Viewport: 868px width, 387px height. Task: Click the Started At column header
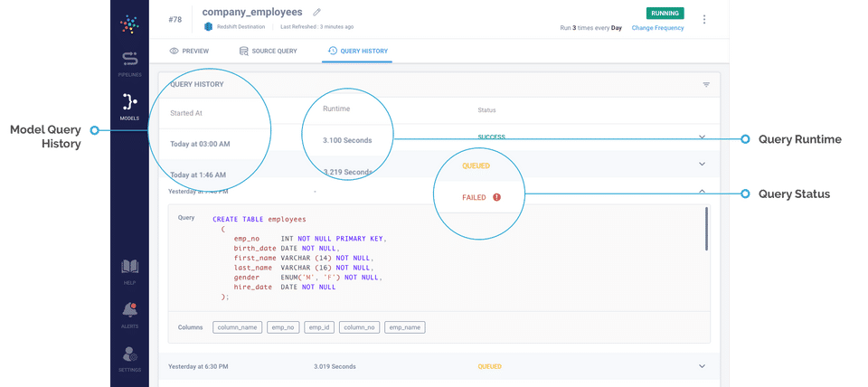(x=186, y=113)
